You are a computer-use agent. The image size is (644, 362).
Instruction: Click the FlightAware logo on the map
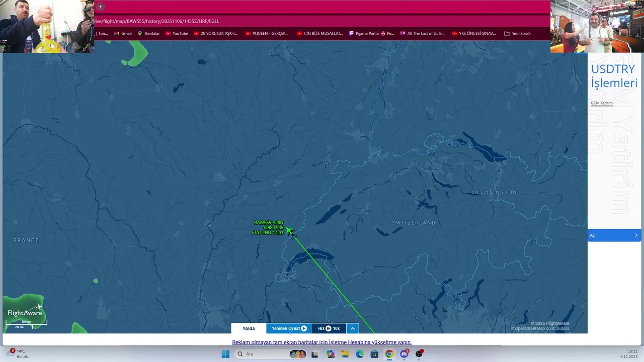[x=25, y=311]
